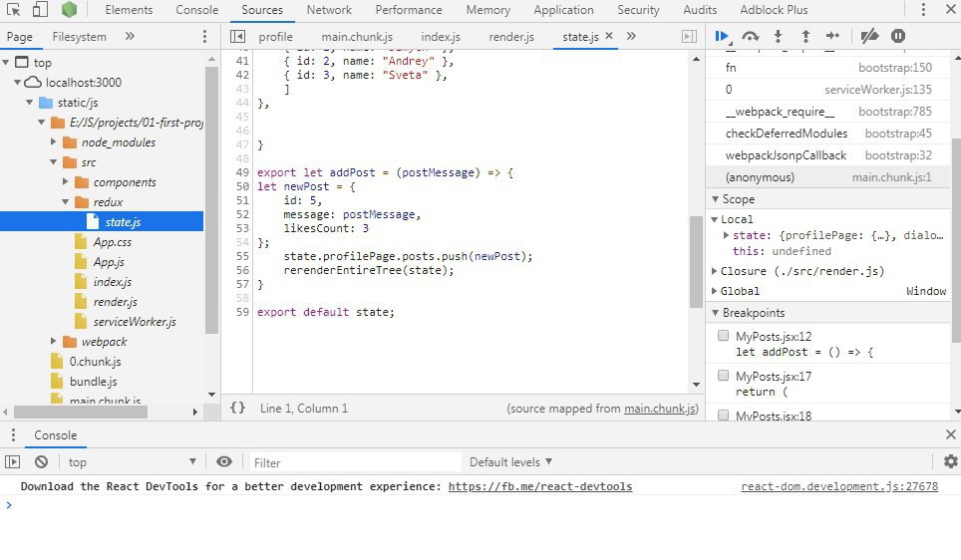Clear the console with the clear icon

41,462
